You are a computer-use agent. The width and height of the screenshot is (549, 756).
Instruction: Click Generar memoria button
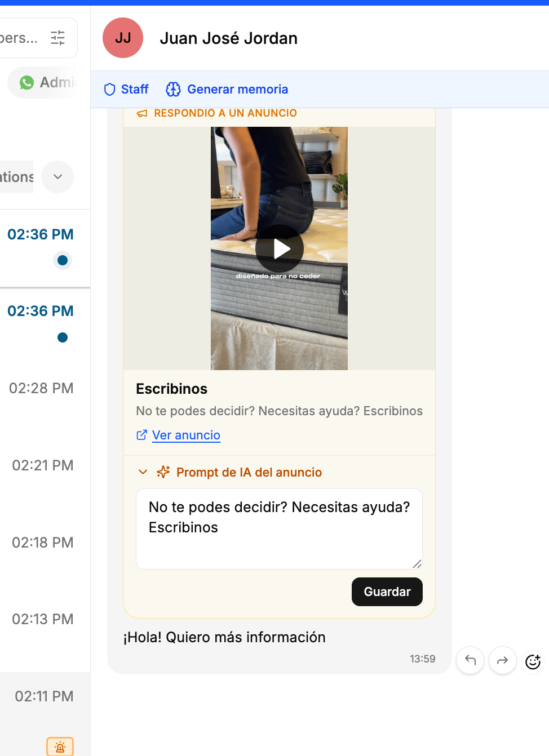coord(227,89)
